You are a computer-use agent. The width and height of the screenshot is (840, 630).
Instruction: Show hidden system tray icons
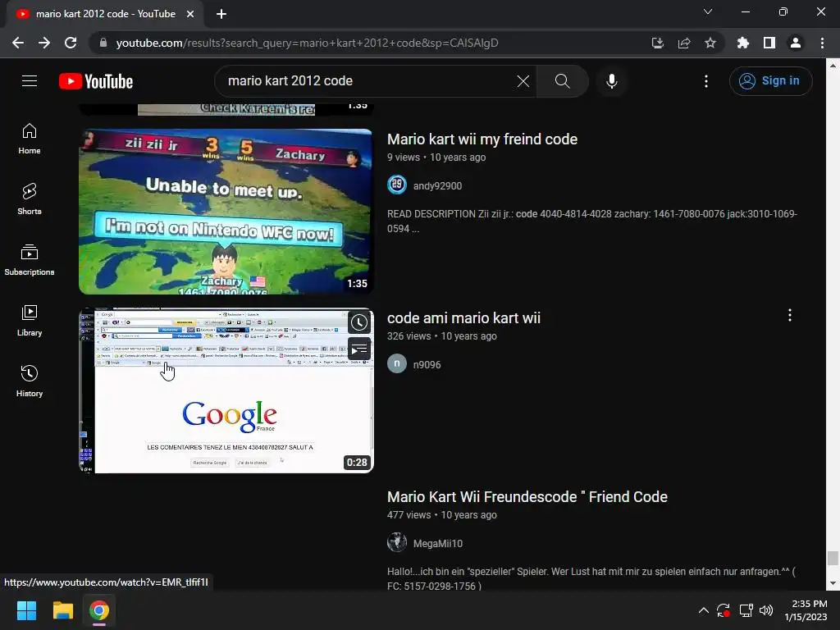pyautogui.click(x=703, y=610)
